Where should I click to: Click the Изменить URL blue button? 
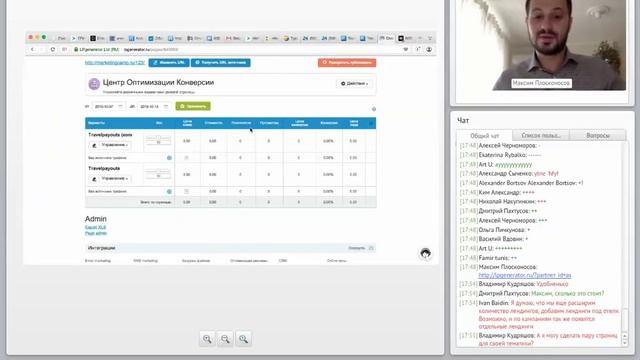click(x=169, y=62)
